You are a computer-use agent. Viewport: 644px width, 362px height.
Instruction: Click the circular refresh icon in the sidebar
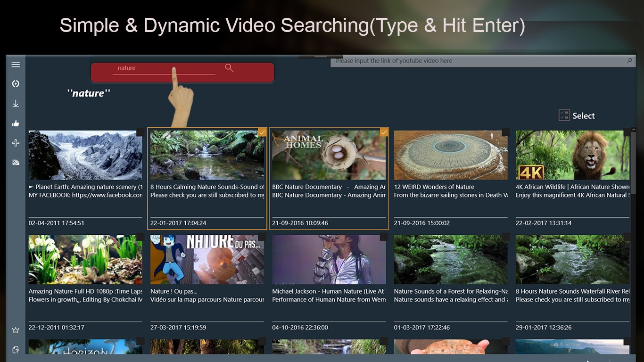(16, 84)
